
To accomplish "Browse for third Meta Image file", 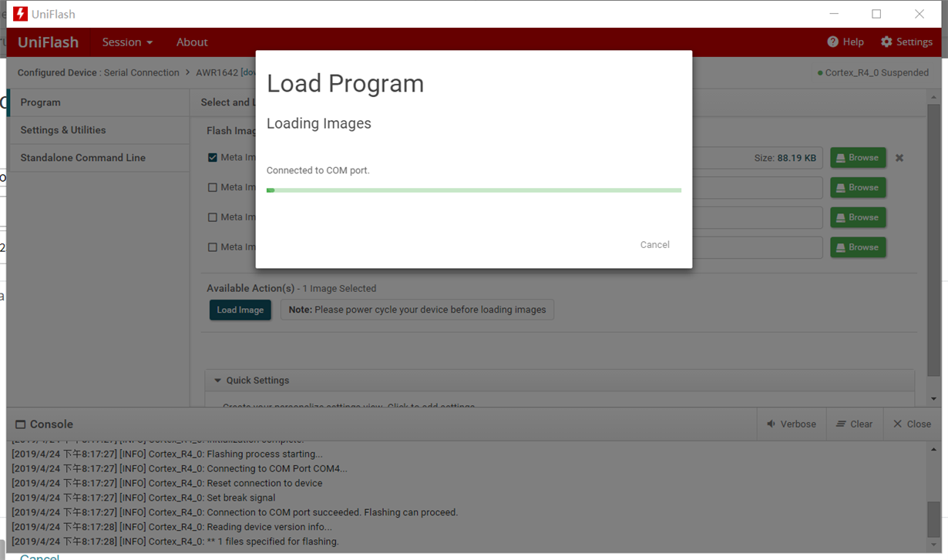I will click(x=858, y=217).
